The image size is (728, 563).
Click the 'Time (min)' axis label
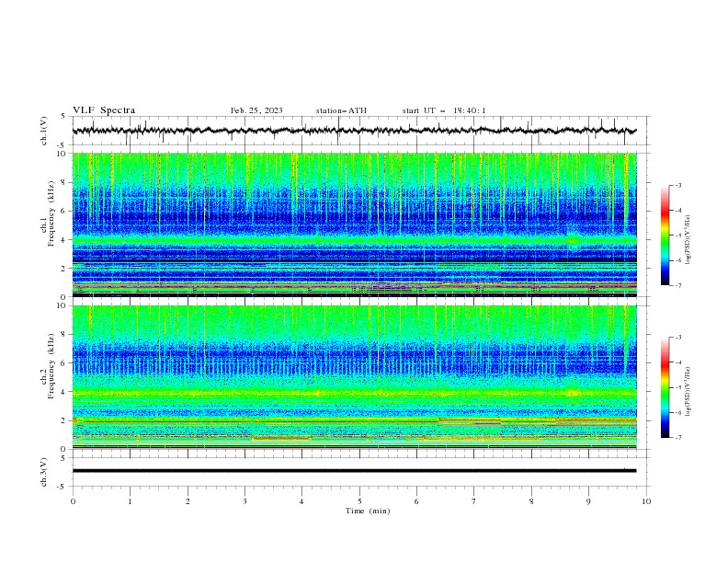pyautogui.click(x=368, y=511)
